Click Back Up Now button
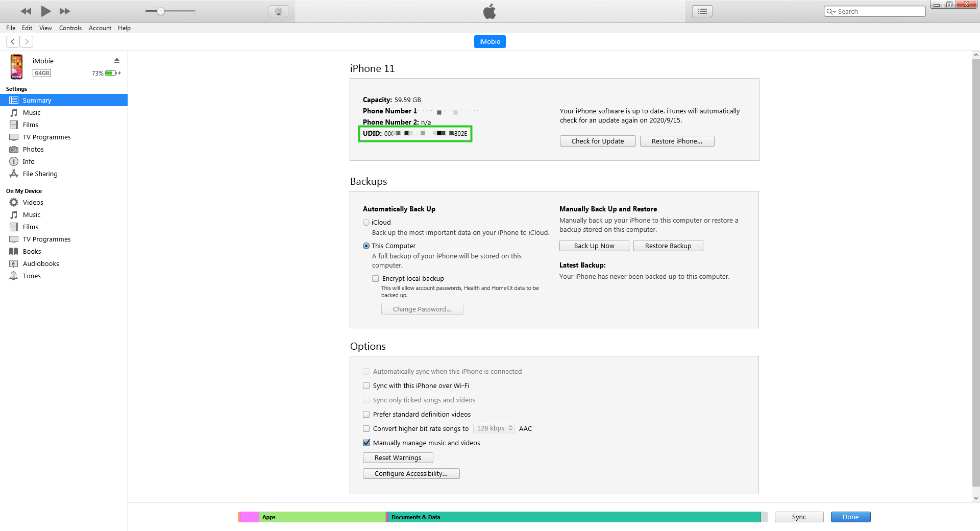The image size is (980, 531). [x=594, y=246]
